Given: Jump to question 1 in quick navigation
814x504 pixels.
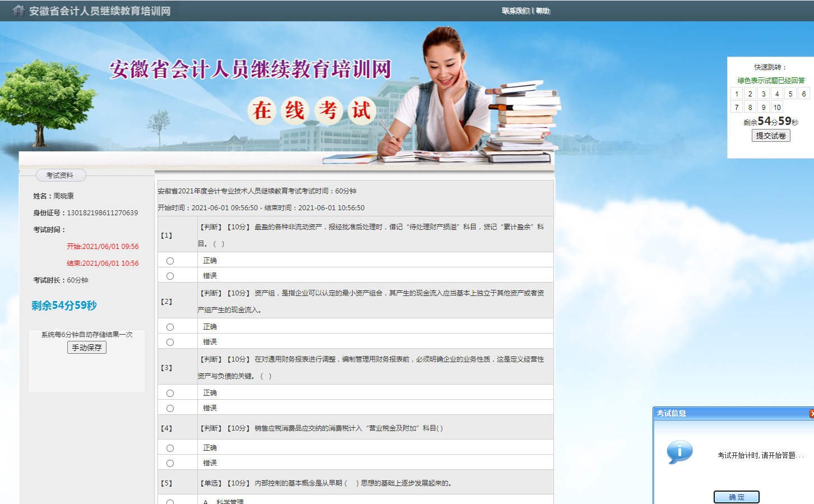Looking at the screenshot, I should pos(737,94).
